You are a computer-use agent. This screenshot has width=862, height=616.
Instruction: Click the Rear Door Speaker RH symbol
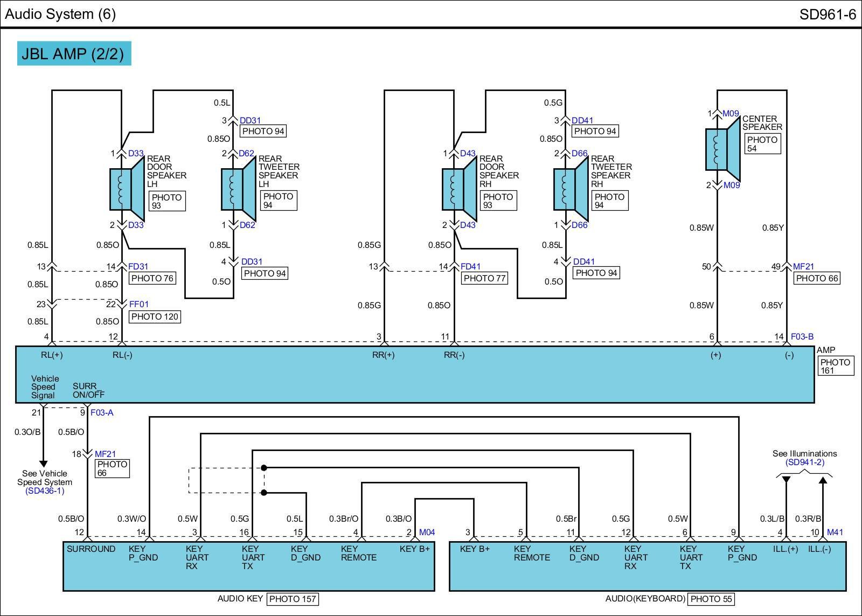pyautogui.click(x=459, y=189)
